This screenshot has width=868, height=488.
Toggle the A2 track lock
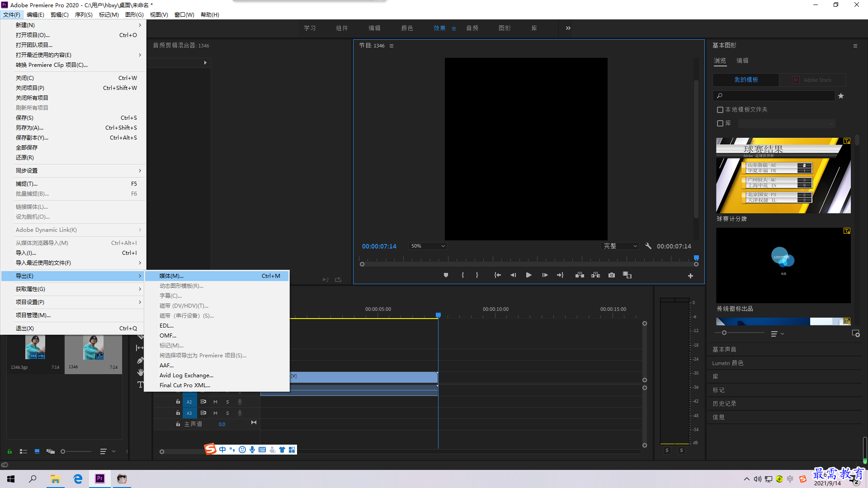tap(178, 401)
